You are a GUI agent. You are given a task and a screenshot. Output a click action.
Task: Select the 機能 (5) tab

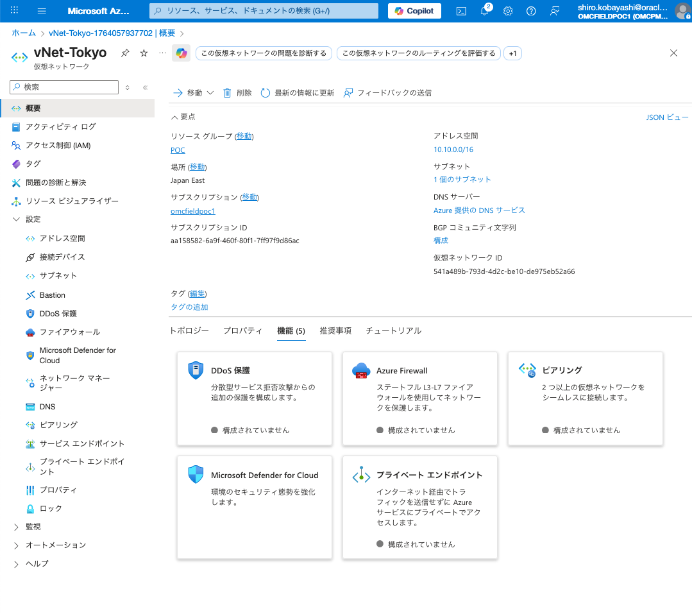291,330
